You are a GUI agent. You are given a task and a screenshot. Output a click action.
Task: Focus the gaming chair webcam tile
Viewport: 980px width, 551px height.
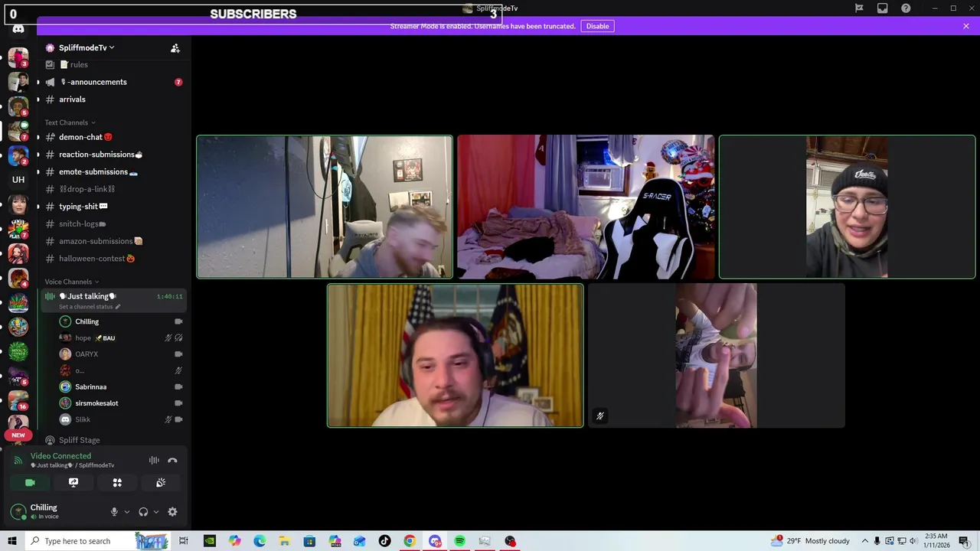(586, 207)
